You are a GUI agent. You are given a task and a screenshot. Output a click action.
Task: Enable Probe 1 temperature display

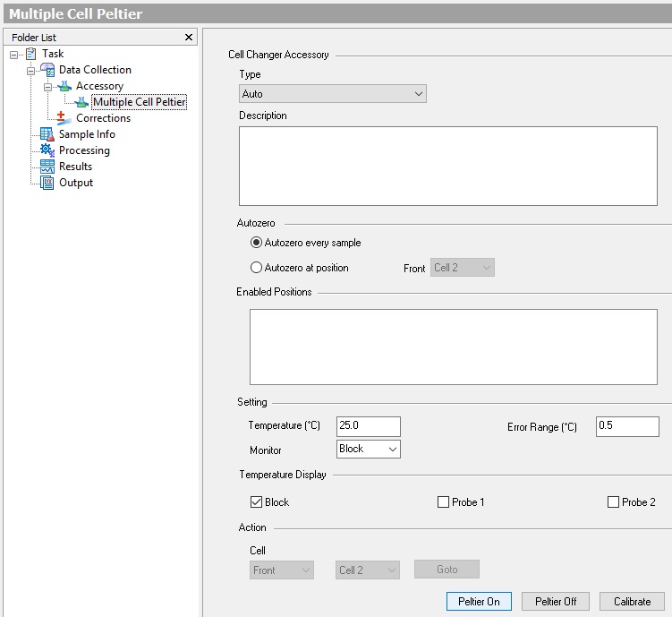tap(443, 502)
